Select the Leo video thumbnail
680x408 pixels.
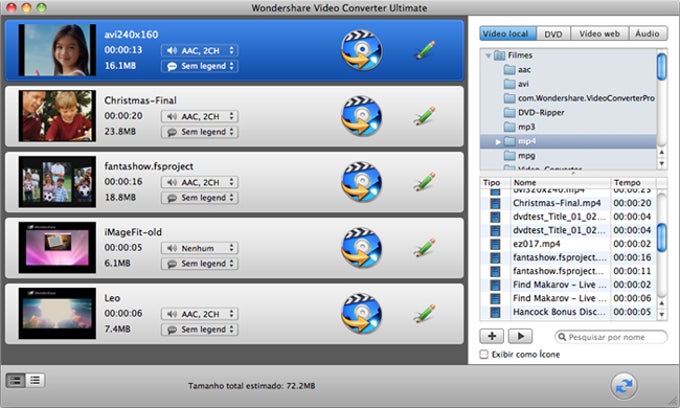point(57,313)
